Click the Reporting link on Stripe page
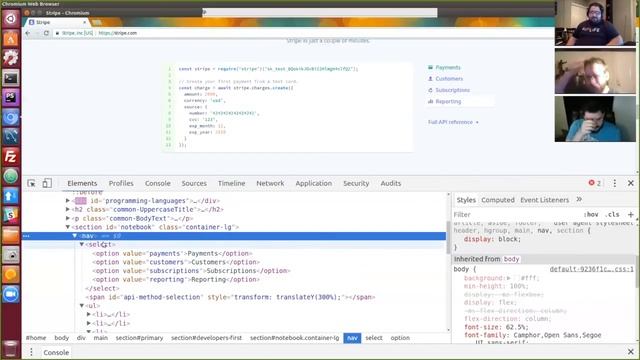This screenshot has width=640, height=360. [448, 102]
